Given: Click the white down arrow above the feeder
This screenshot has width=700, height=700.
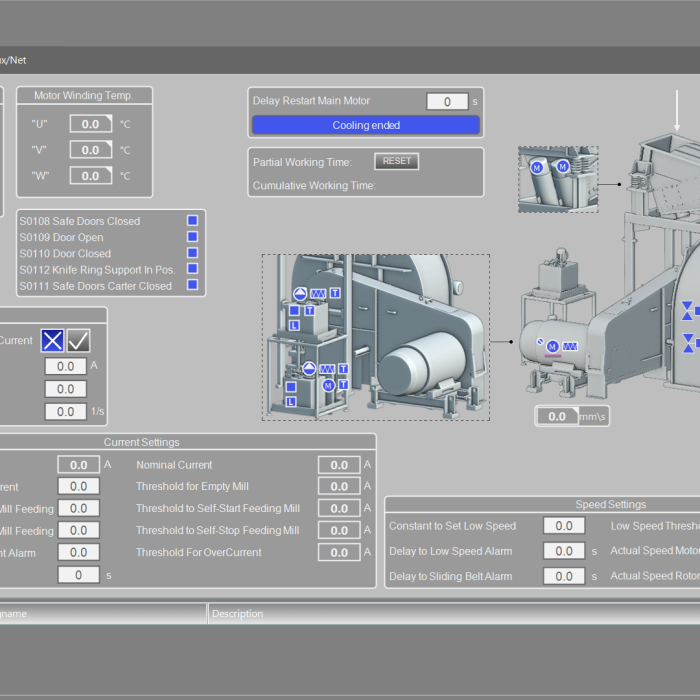Looking at the screenshot, I should (676, 110).
